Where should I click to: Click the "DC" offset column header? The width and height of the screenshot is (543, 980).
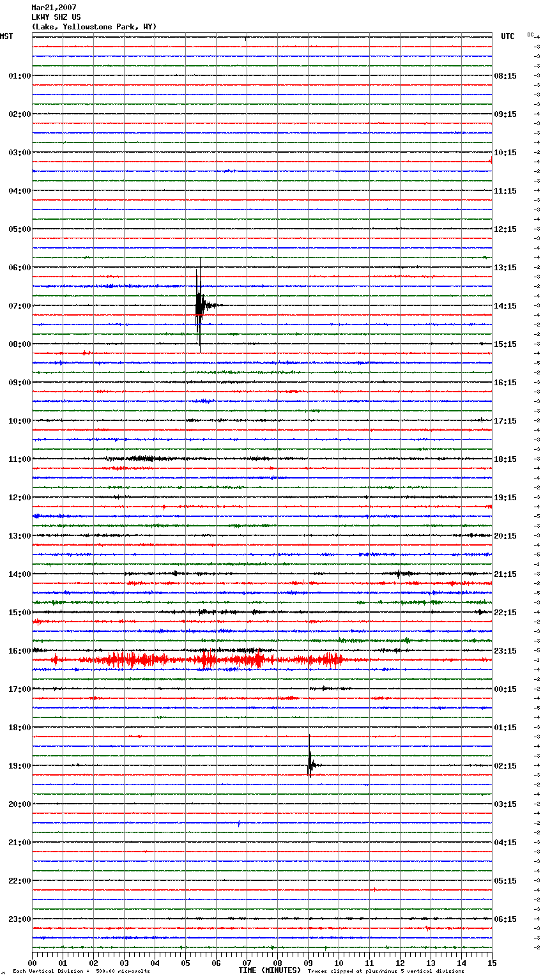tap(530, 34)
